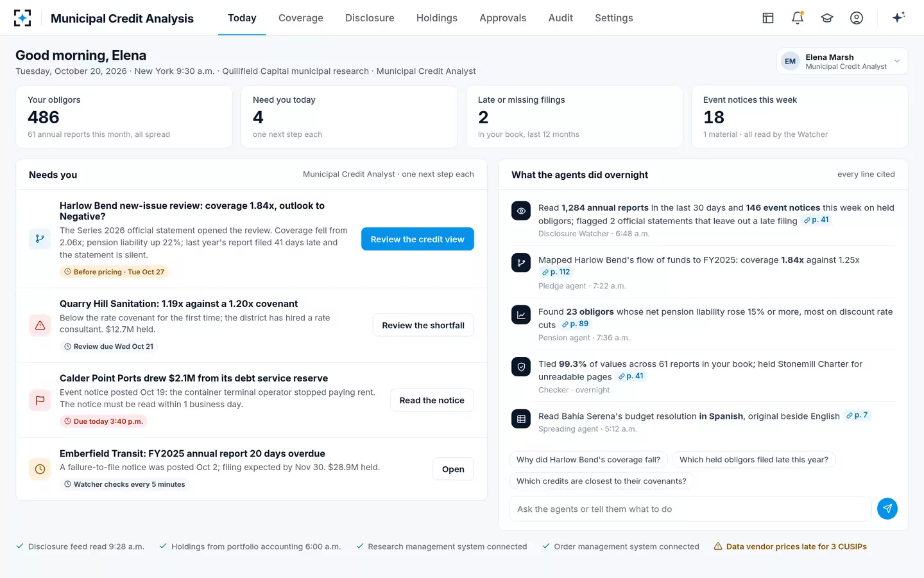Click the Municipal Credit Analysis logo icon
The height and width of the screenshot is (578, 924).
point(22,18)
